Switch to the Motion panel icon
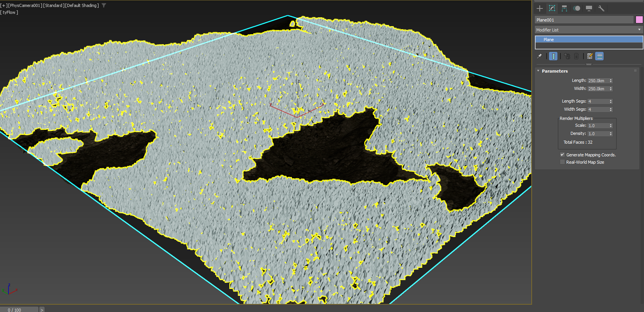The image size is (644, 312). (577, 8)
